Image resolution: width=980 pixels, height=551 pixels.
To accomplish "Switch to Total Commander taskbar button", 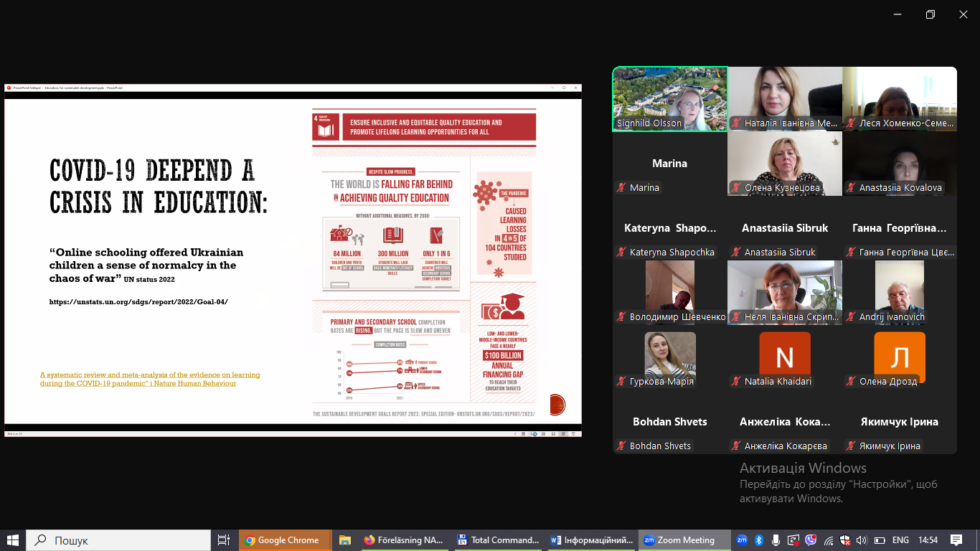I will (499, 540).
